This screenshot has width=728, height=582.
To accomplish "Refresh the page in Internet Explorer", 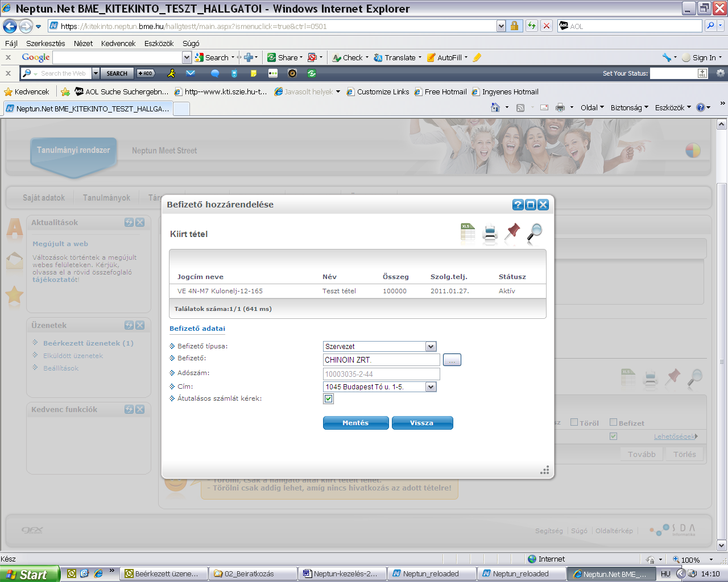I will 532,26.
